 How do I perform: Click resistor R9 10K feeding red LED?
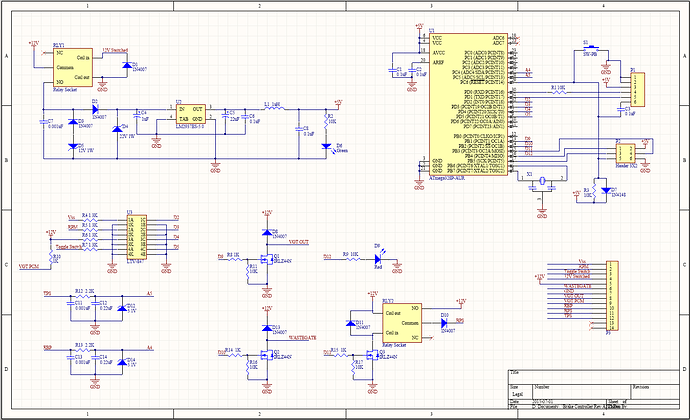pos(352,259)
